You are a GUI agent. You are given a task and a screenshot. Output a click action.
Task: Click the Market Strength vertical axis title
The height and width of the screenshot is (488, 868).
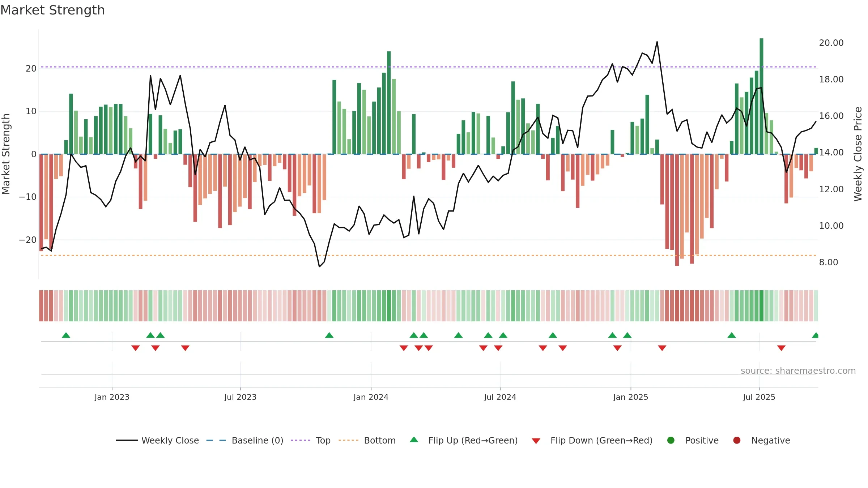pyautogui.click(x=6, y=154)
